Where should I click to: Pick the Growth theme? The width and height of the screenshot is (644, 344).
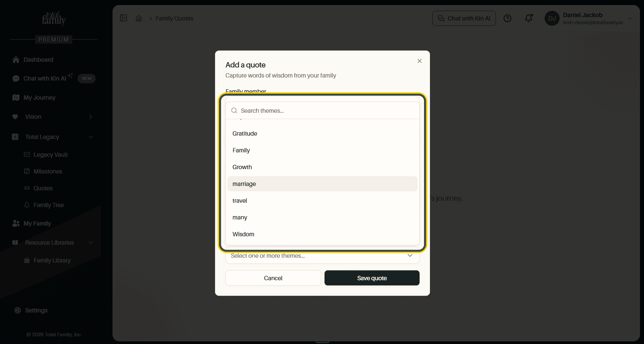pos(322,167)
